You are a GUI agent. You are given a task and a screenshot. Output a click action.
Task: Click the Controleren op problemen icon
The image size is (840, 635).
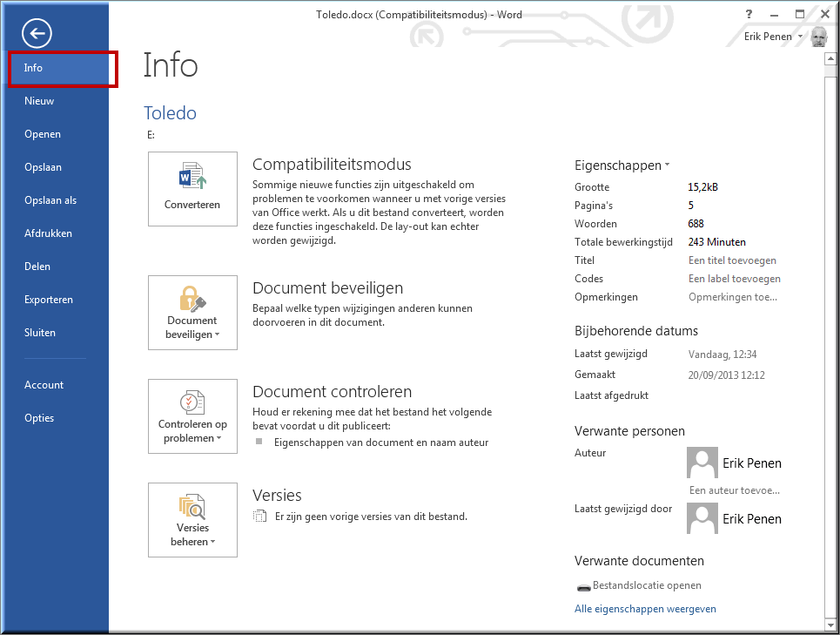192,402
